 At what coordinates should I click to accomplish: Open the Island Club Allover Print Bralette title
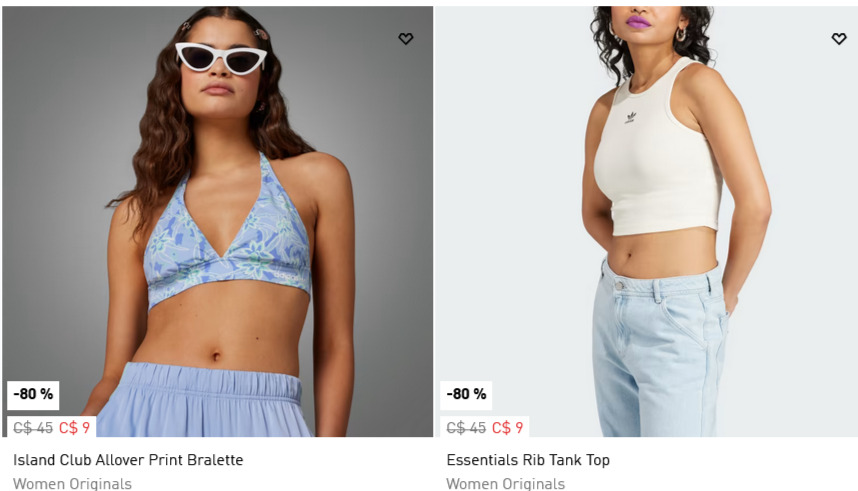tap(128, 460)
